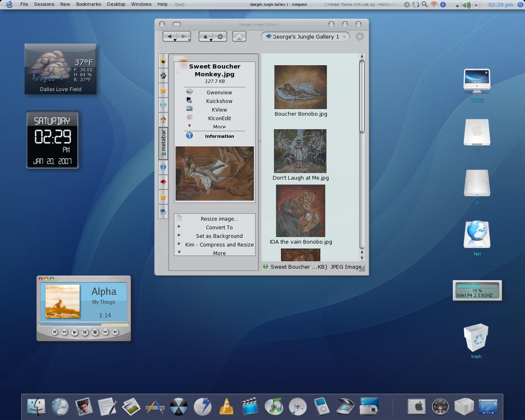Select the IDA the vain Bonobo.jpg thumbnail

[301, 211]
